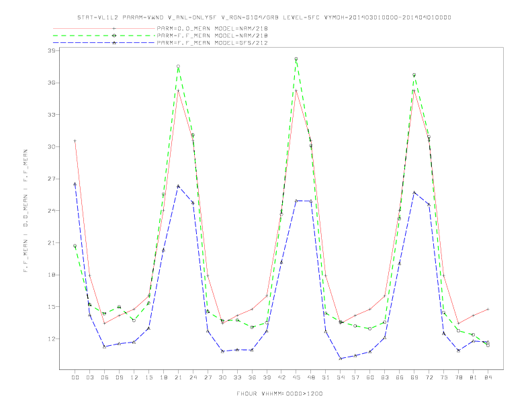
Task: Click the red plus marker at hour 84
Action: point(488,310)
